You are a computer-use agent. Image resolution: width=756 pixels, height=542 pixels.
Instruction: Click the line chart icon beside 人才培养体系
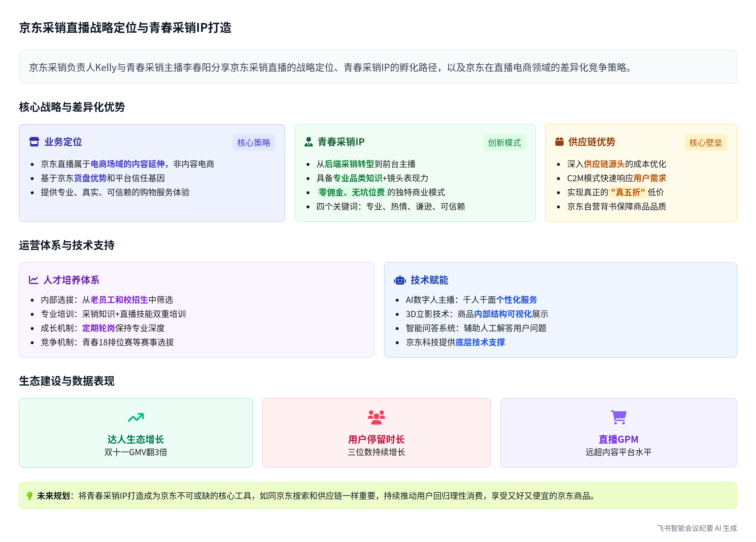pyautogui.click(x=33, y=280)
